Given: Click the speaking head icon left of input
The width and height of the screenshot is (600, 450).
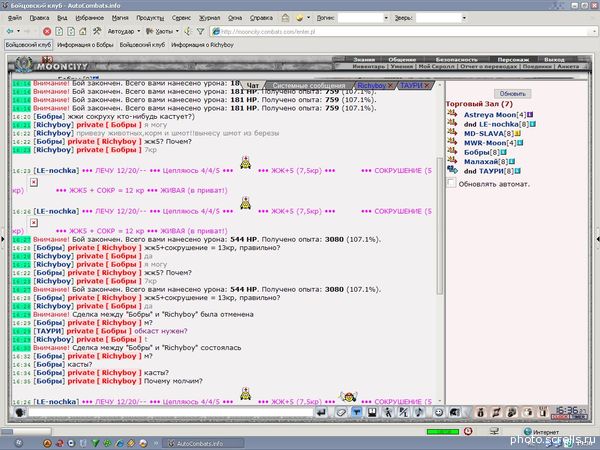Looking at the screenshot, I should coord(20,412).
